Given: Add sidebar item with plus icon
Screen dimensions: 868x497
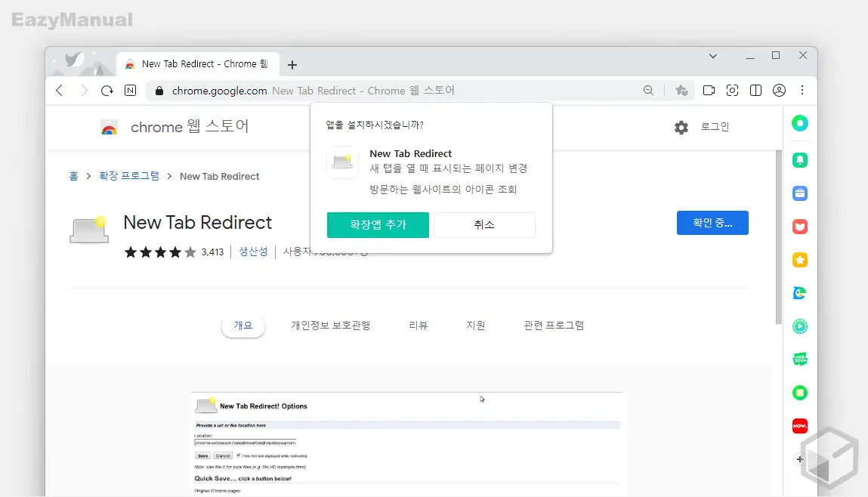Looking at the screenshot, I should (x=799, y=458).
